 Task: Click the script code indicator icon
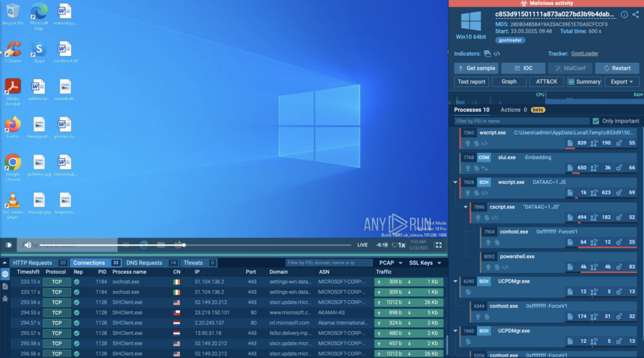coord(497,54)
